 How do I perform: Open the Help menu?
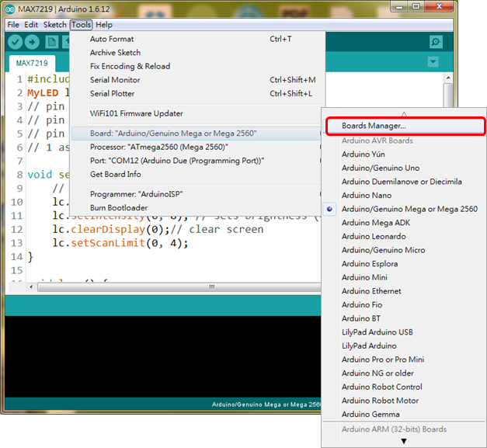pos(104,25)
